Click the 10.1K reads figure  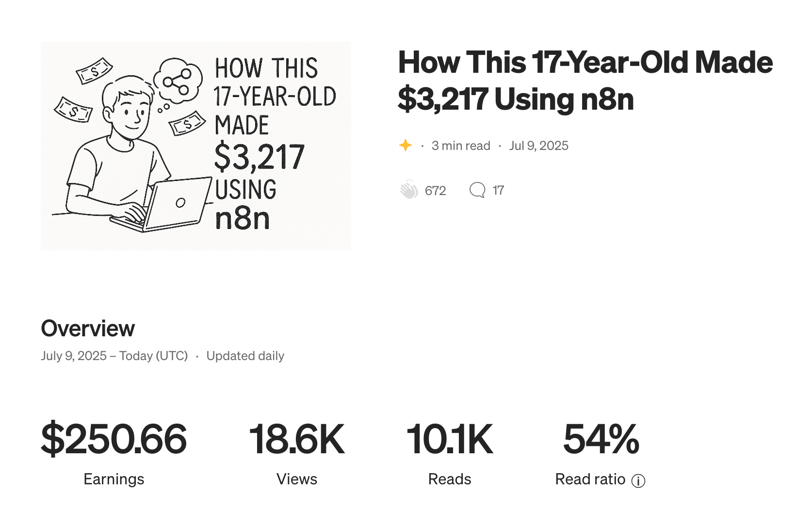pyautogui.click(x=449, y=439)
